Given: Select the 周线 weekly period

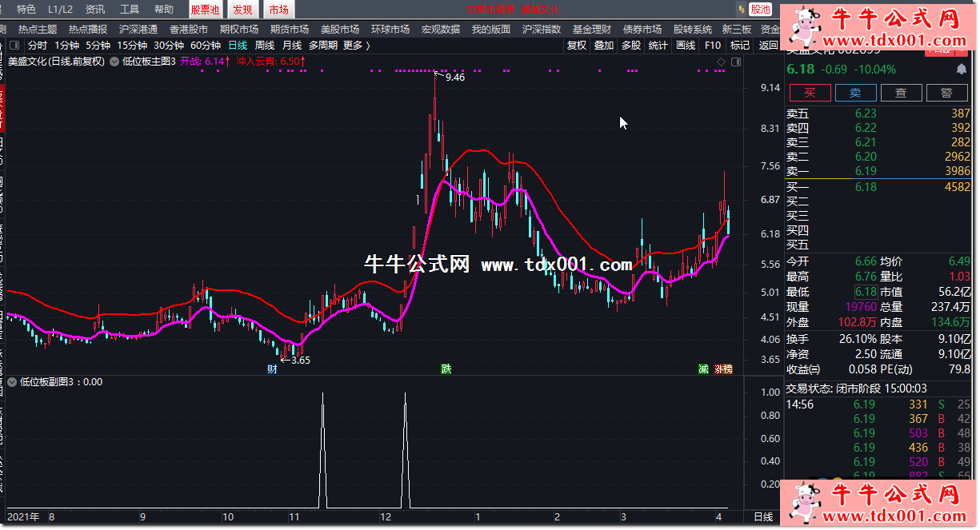Looking at the screenshot, I should point(264,46).
